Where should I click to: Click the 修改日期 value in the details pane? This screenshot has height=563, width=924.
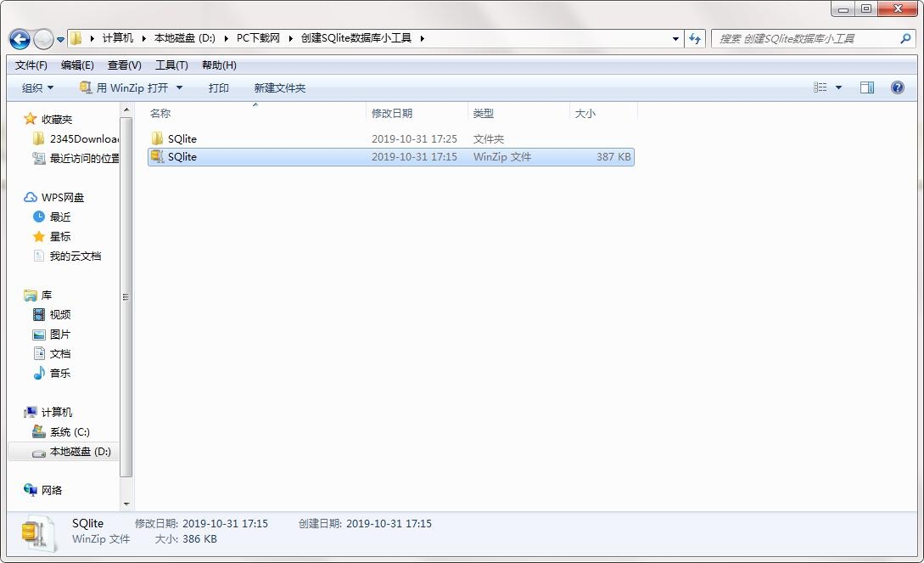click(x=225, y=523)
